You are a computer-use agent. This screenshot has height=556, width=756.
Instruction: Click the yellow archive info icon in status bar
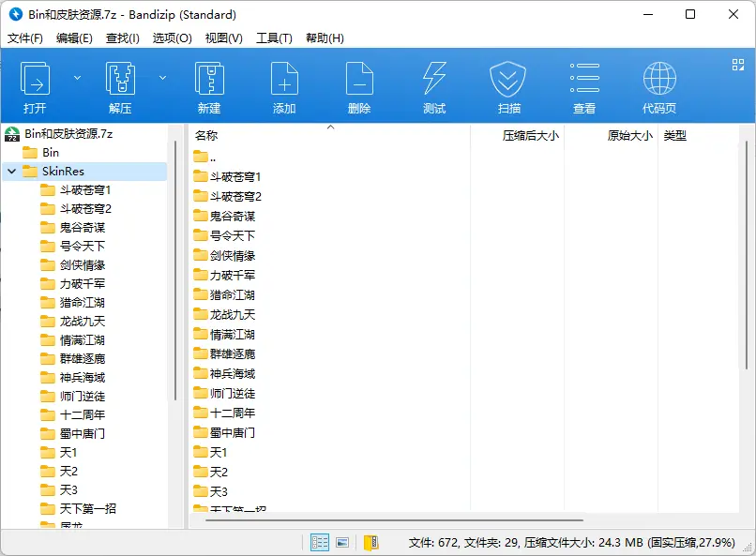coord(370,543)
